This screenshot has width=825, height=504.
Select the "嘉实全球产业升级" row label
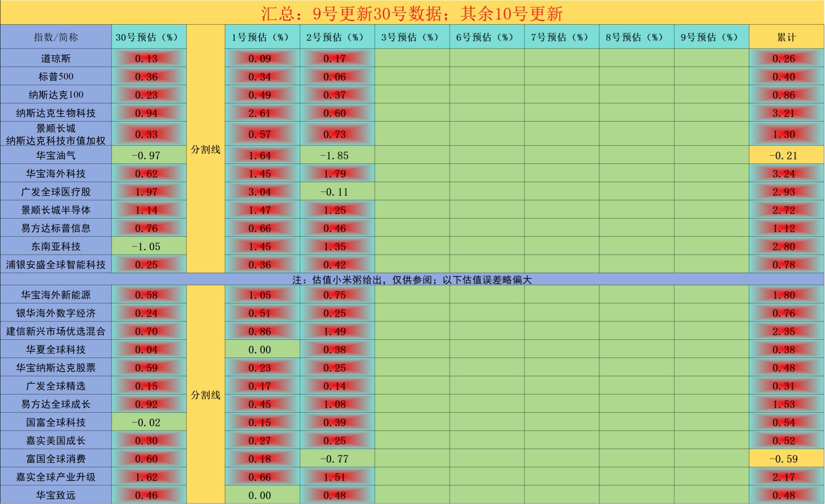[x=56, y=477]
